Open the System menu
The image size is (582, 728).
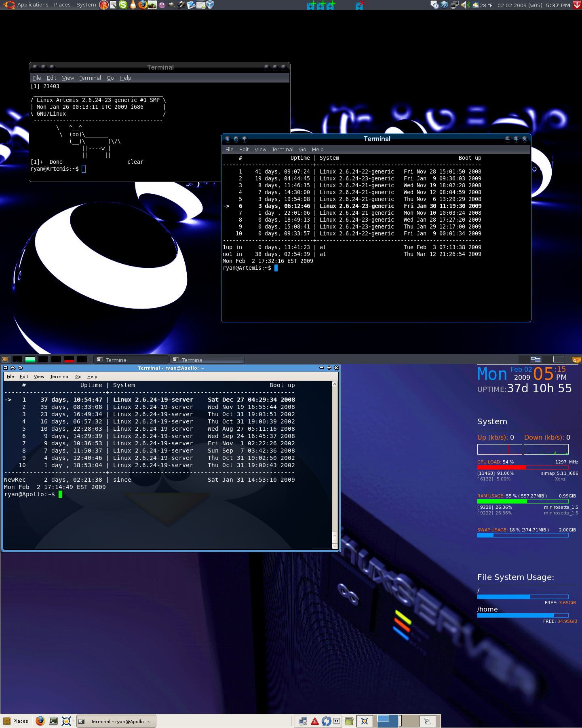click(86, 5)
